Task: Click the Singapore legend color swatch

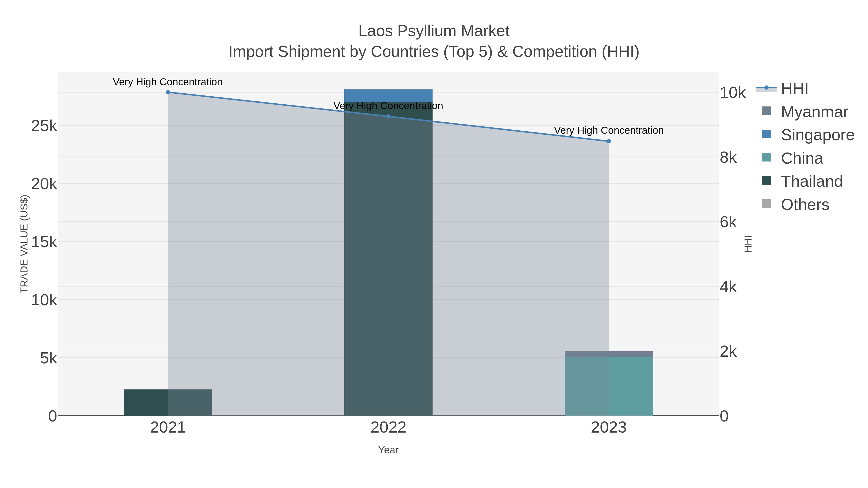Action: [x=766, y=134]
